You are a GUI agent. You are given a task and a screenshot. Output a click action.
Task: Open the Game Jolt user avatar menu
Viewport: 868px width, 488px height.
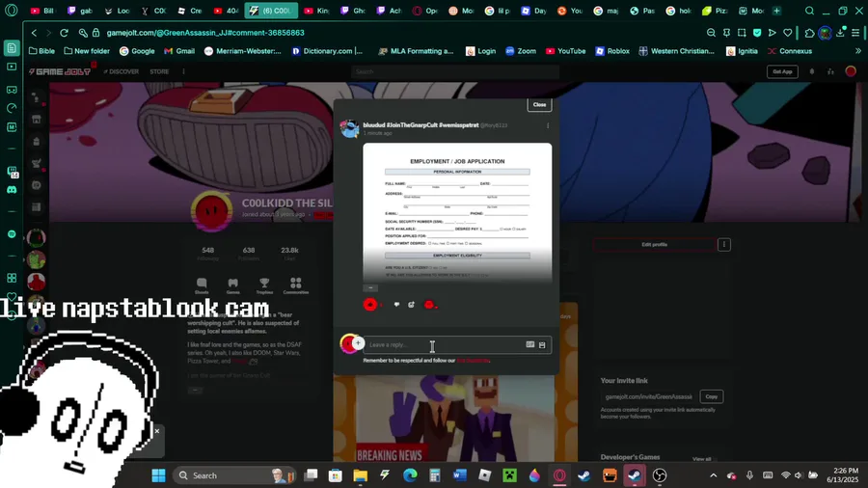(x=851, y=71)
